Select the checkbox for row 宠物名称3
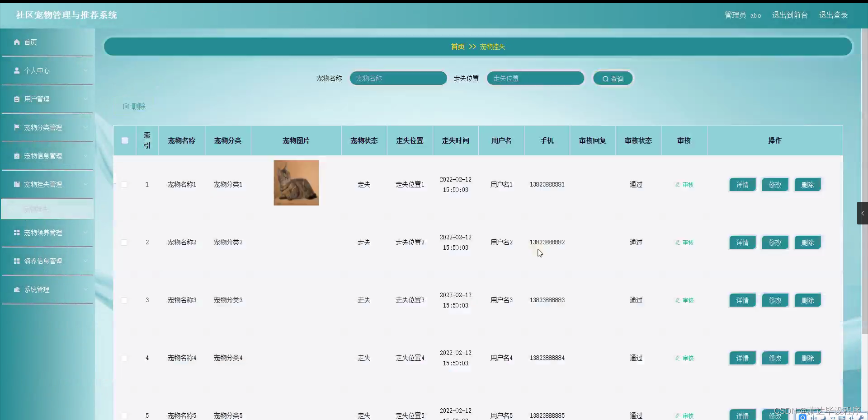 click(124, 300)
